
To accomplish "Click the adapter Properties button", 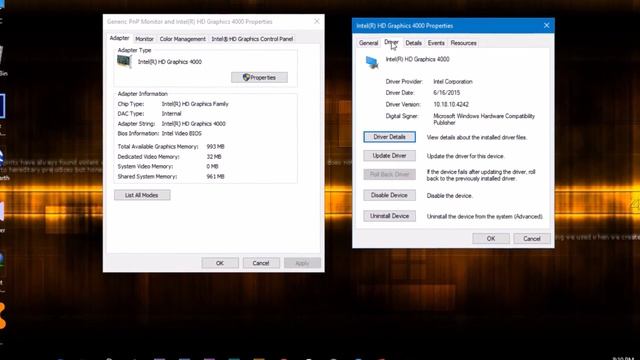I will [259, 78].
